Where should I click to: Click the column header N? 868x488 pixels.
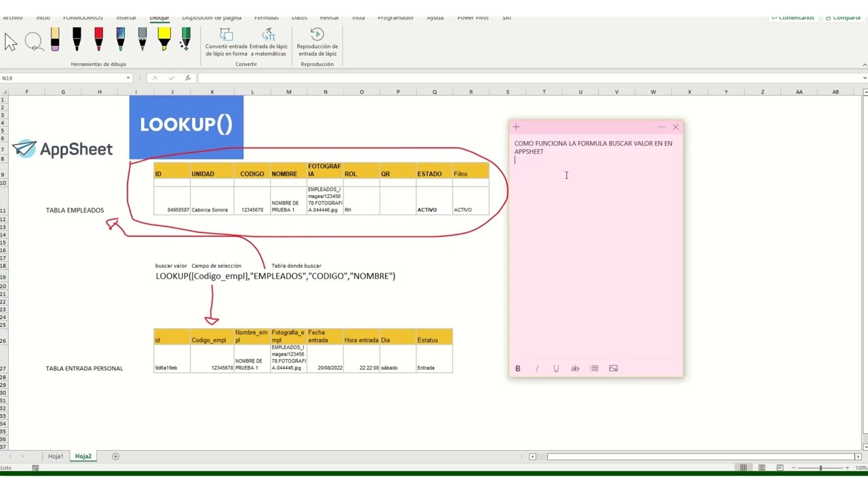coord(325,92)
